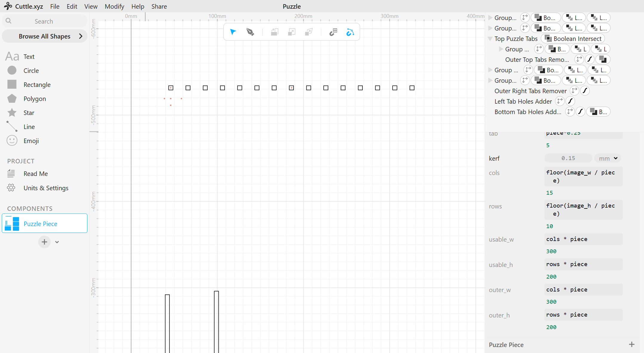Add a Line shape
644x353 pixels.
pyautogui.click(x=29, y=127)
